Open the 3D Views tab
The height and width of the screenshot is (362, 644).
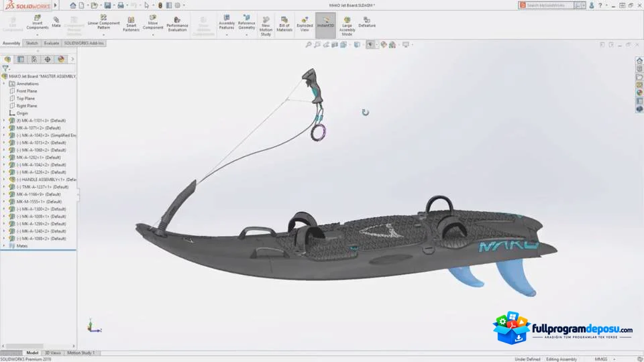coord(52,353)
